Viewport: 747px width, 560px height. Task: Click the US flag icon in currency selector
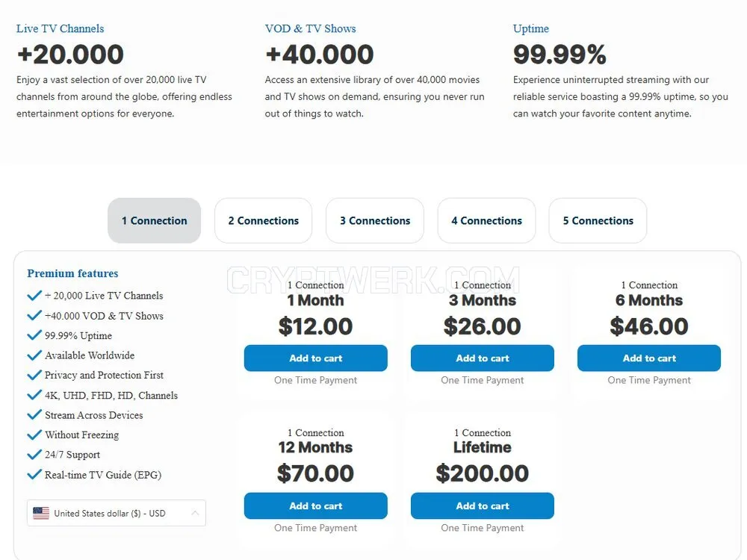click(x=41, y=513)
